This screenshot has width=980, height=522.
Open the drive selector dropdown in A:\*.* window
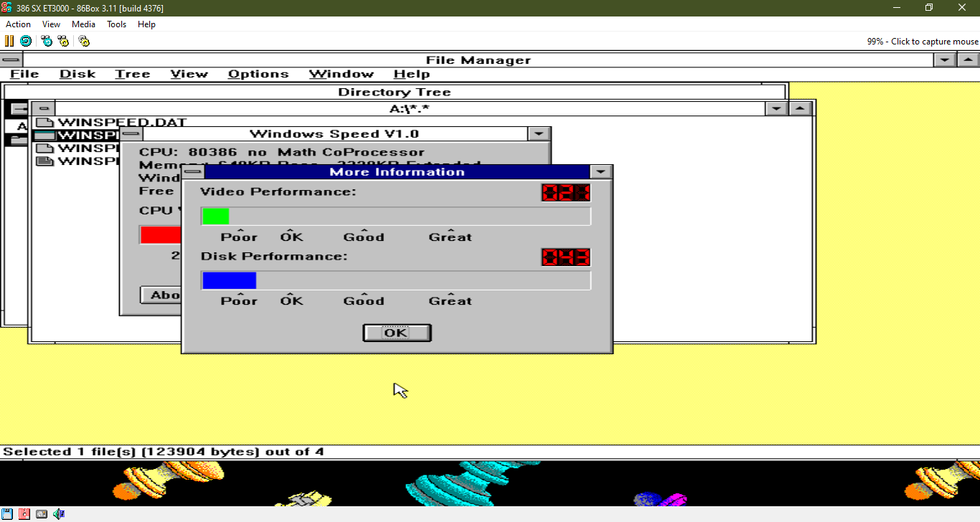tap(776, 108)
